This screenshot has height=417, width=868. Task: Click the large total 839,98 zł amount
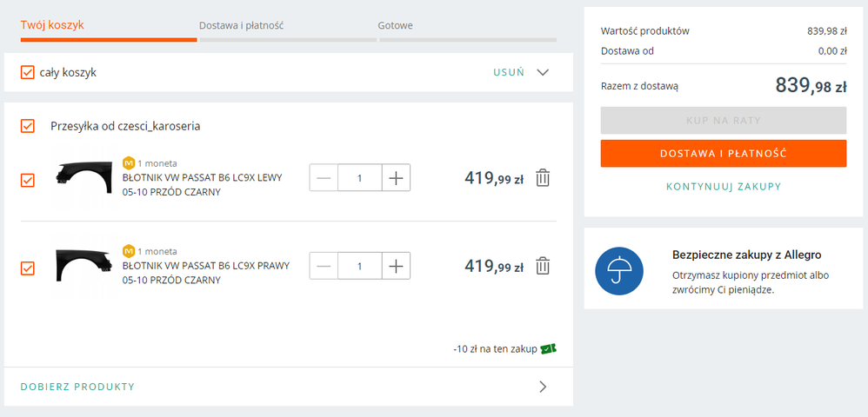(811, 85)
